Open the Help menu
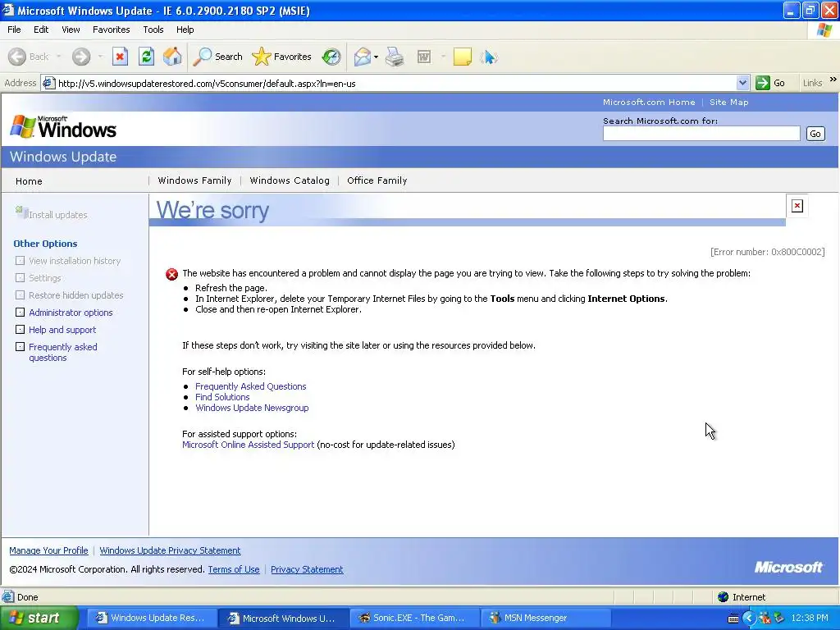 [x=185, y=30]
